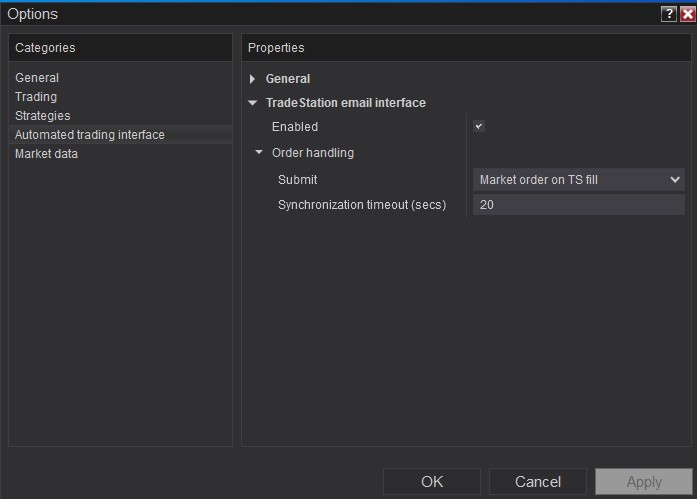Click the Enabled property label
The width and height of the screenshot is (697, 499).
295,127
